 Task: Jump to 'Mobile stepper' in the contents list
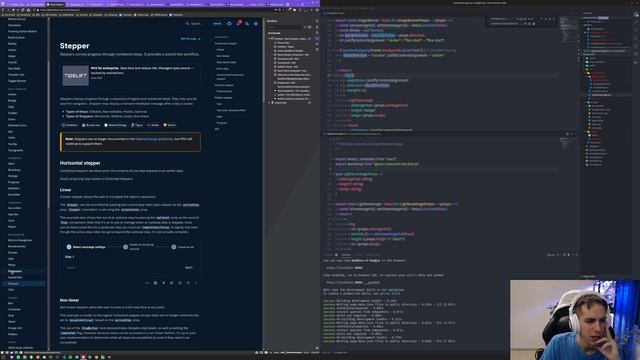coord(223,98)
